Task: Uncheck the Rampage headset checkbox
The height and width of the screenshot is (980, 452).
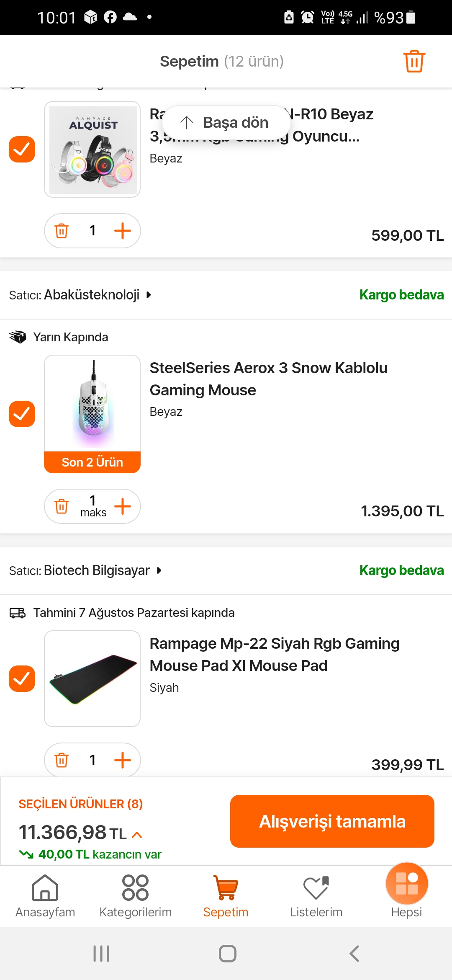Action: [22, 149]
